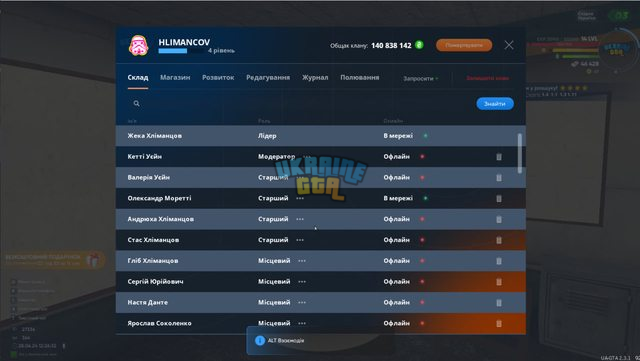
Task: Click the member list scrollbar
Action: [520, 153]
